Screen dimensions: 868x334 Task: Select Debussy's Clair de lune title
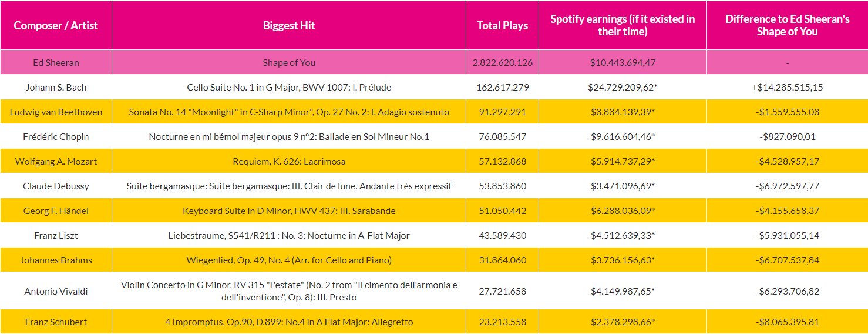click(x=289, y=186)
